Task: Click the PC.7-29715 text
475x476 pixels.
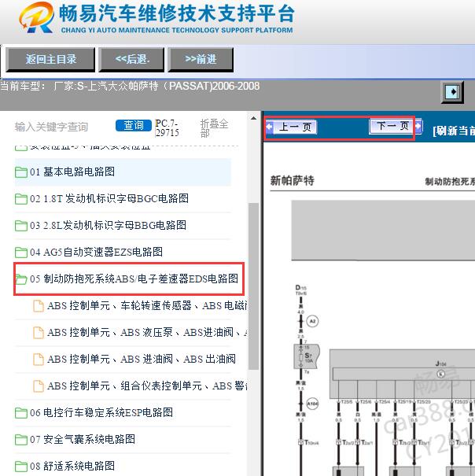Action: 167,127
